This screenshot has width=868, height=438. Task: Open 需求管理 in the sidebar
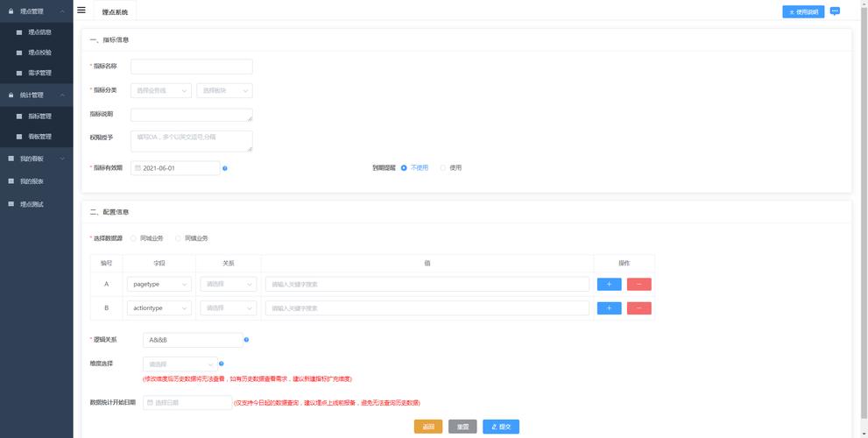pyautogui.click(x=37, y=73)
